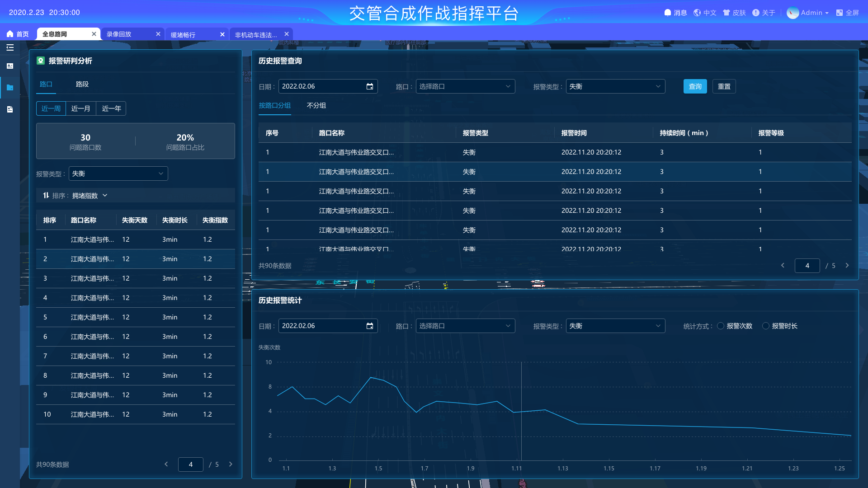
Task: Open calendar icon in 历史报警查询 date field
Action: [x=370, y=86]
